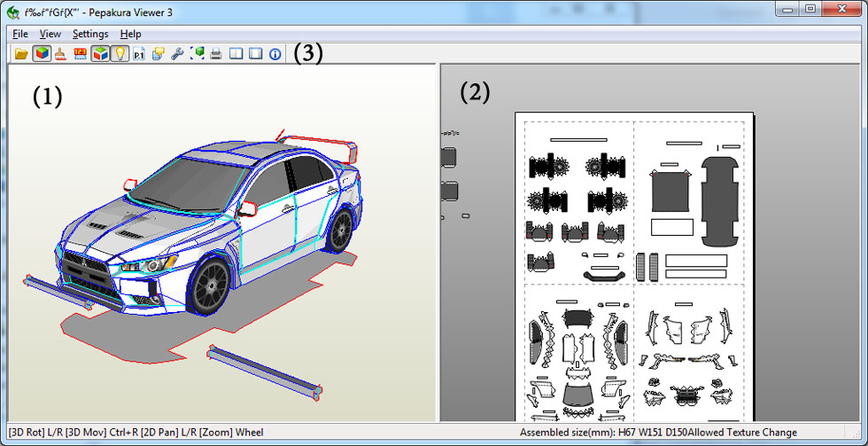Click the single-pane right layout icon
This screenshot has height=446, width=868.
[x=255, y=54]
